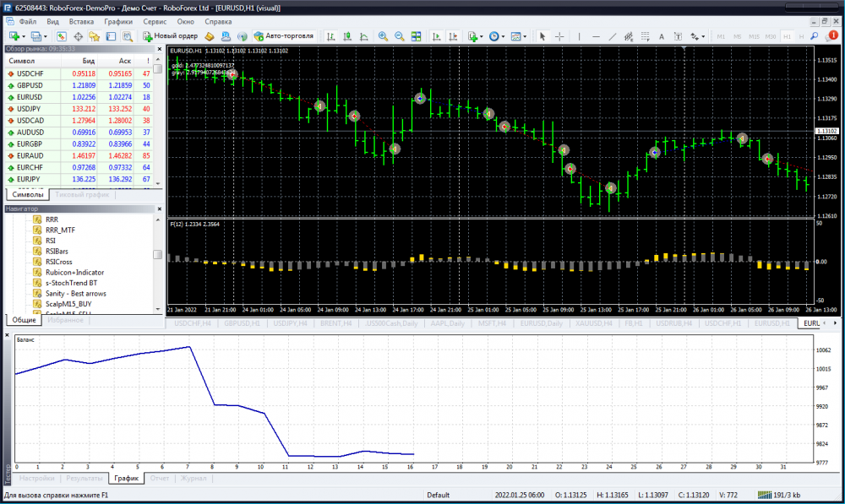Toggle the Navigator star-folder icon
The height and width of the screenshot is (504, 845).
[x=95, y=36]
